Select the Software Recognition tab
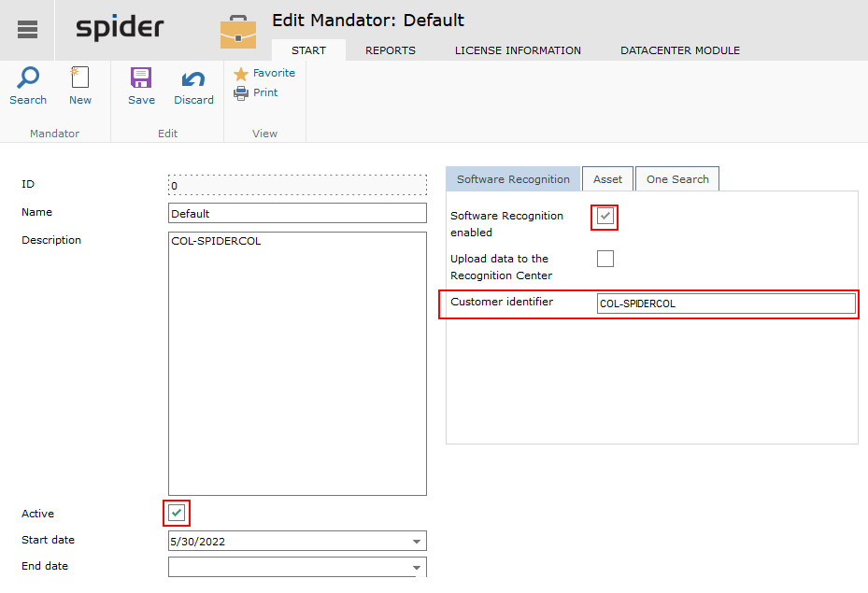The height and width of the screenshot is (593, 868). coord(513,179)
